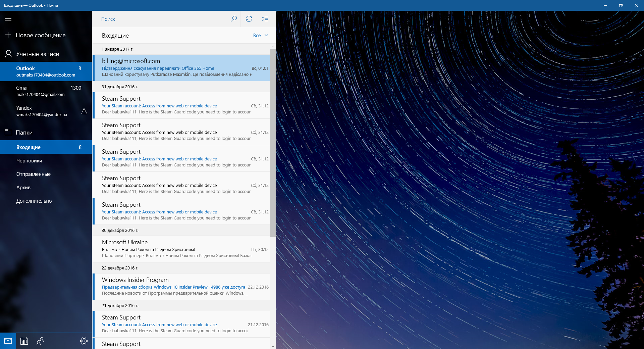Focus the Поиск search field
Screen dimensions: 644x349
161,19
